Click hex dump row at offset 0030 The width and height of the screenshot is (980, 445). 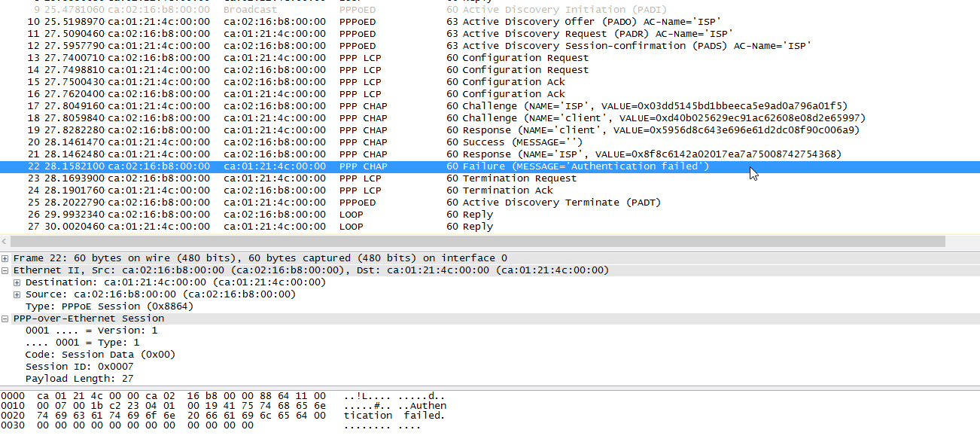[211, 425]
